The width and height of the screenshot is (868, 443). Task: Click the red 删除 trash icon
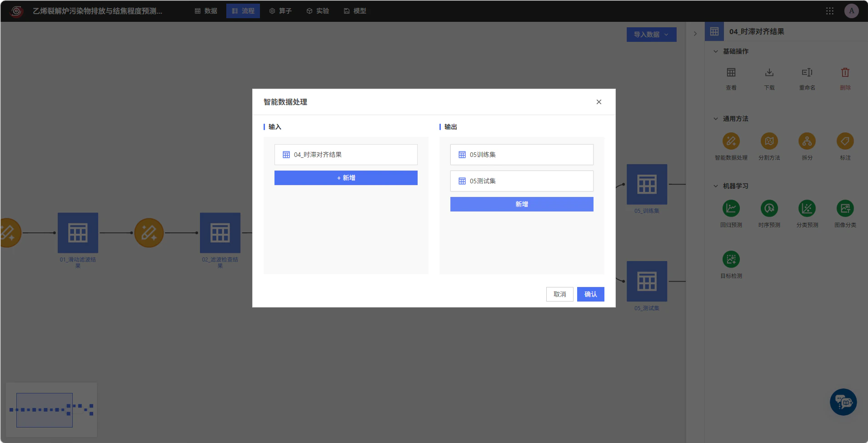[845, 72]
